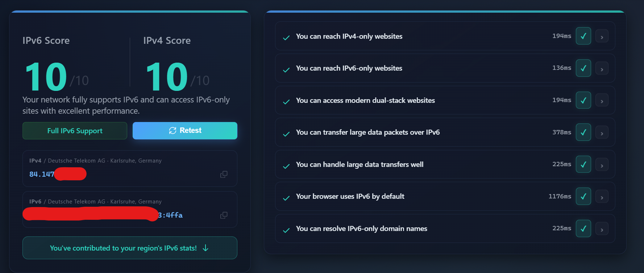This screenshot has height=273, width=644.
Task: Expand the dual-stack websites test details
Action: 602,101
